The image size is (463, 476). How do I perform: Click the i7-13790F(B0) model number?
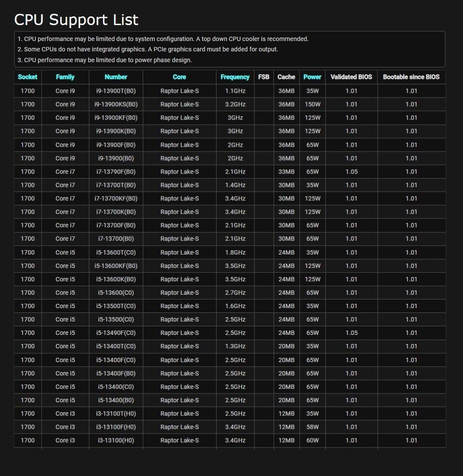click(x=116, y=171)
